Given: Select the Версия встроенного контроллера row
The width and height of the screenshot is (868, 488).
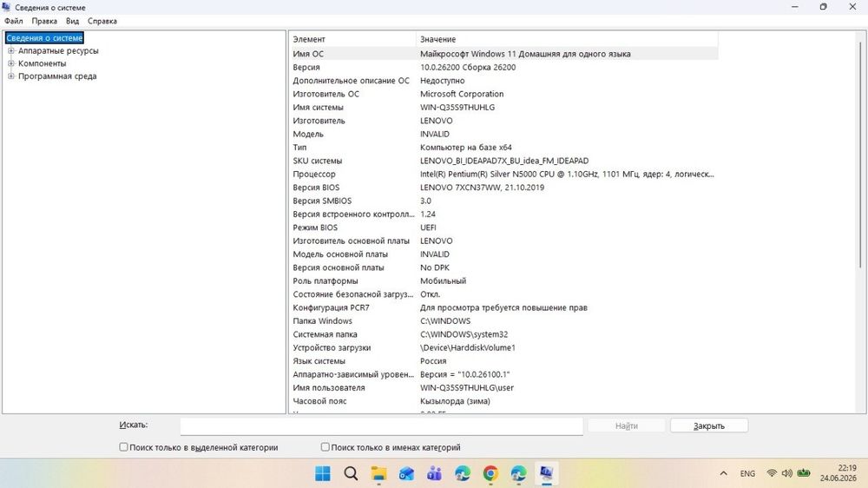Looking at the screenshot, I should [503, 214].
